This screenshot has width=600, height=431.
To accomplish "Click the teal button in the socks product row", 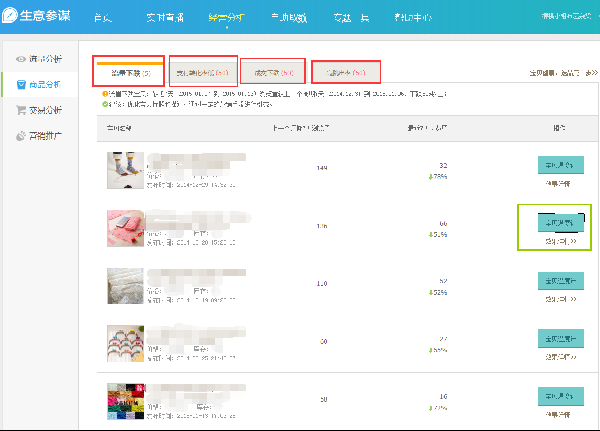I will [560, 166].
